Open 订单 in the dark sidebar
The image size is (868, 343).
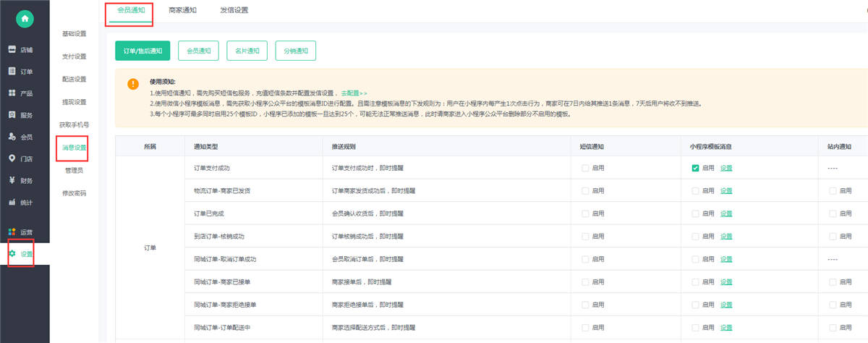[20, 72]
